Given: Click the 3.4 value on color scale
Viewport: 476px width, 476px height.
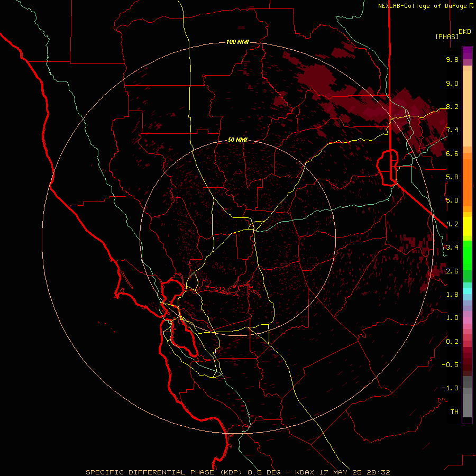Looking at the screenshot, I should pos(452,248).
